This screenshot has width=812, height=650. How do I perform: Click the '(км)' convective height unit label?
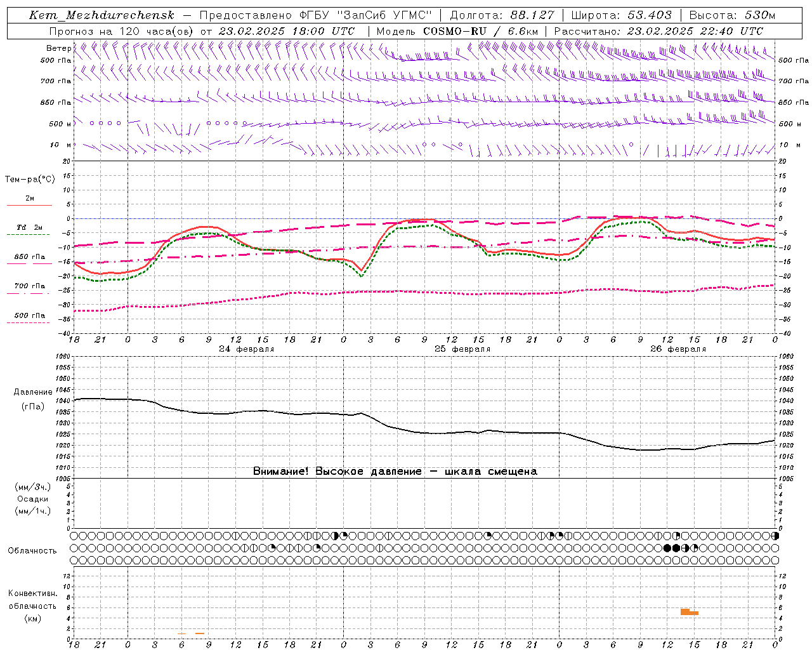tap(32, 618)
